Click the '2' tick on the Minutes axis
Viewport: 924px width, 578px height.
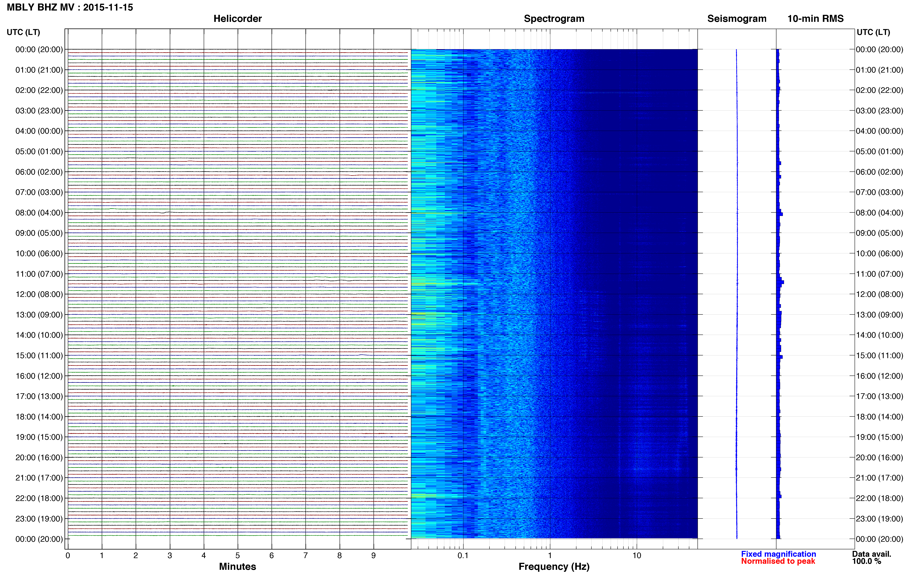pyautogui.click(x=136, y=555)
